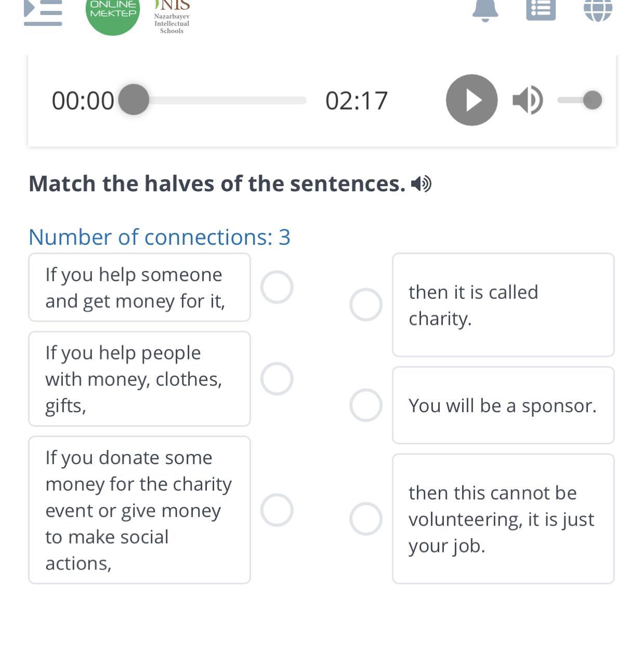This screenshot has height=645, width=644.
Task: Open the sidebar menu icon
Action: pos(43,13)
